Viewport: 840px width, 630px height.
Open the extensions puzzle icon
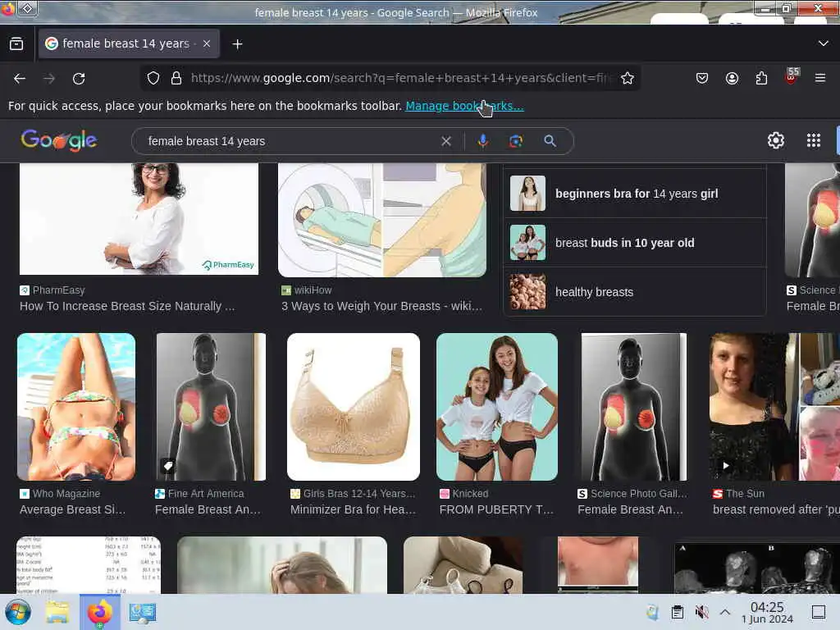click(761, 78)
